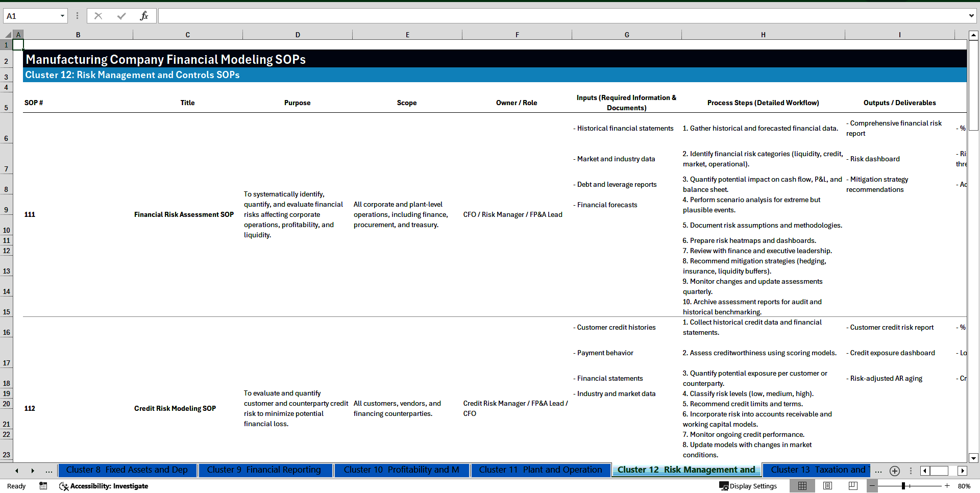Add a new worksheet with the plus button
Image resolution: width=980 pixels, height=493 pixels.
(x=894, y=471)
